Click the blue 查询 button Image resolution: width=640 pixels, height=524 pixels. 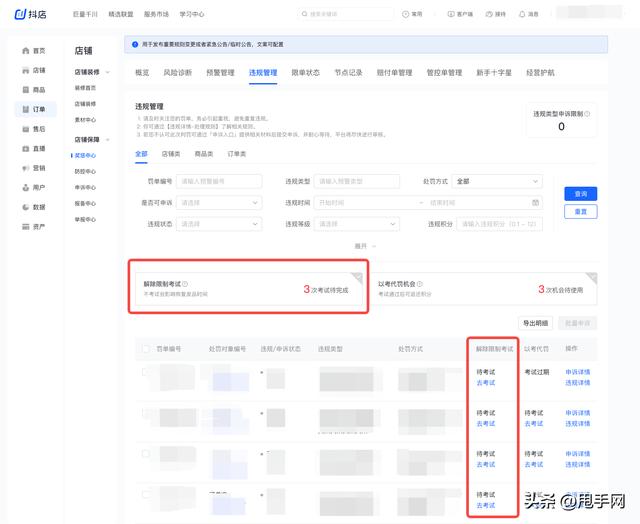point(581,193)
